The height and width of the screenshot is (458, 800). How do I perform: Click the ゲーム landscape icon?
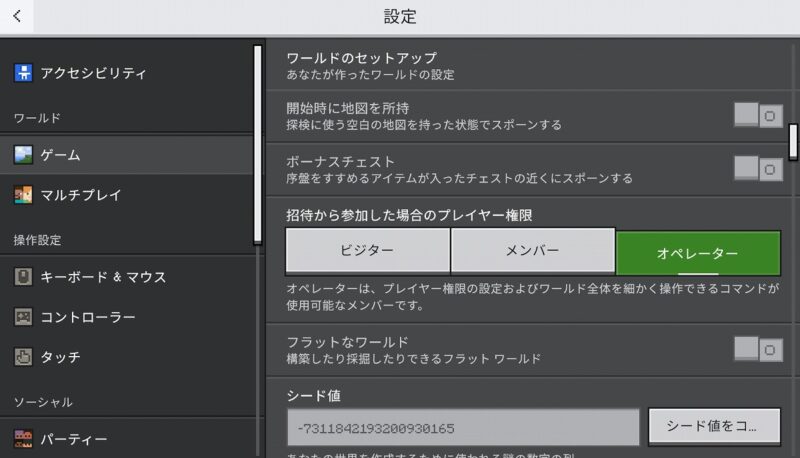tap(23, 155)
